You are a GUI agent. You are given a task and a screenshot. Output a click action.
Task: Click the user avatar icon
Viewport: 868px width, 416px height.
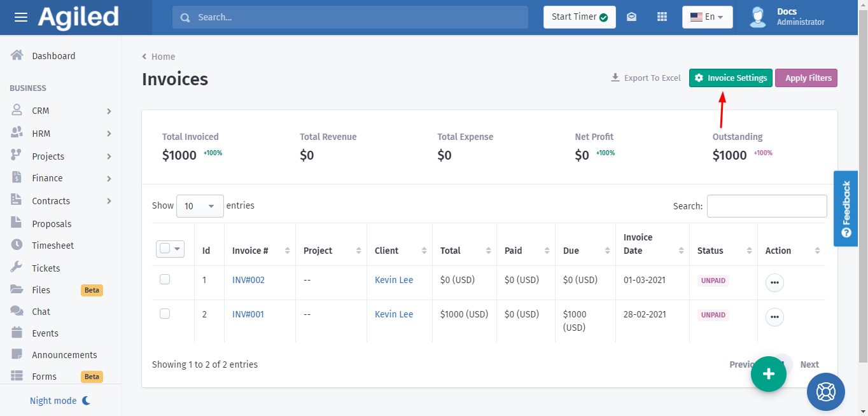[757, 17]
